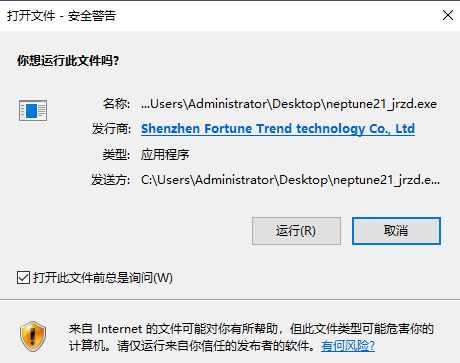Viewport: 460px width, 363px height.
Task: Select the neptune21_jrzd.exe name path text
Action: [x=289, y=104]
